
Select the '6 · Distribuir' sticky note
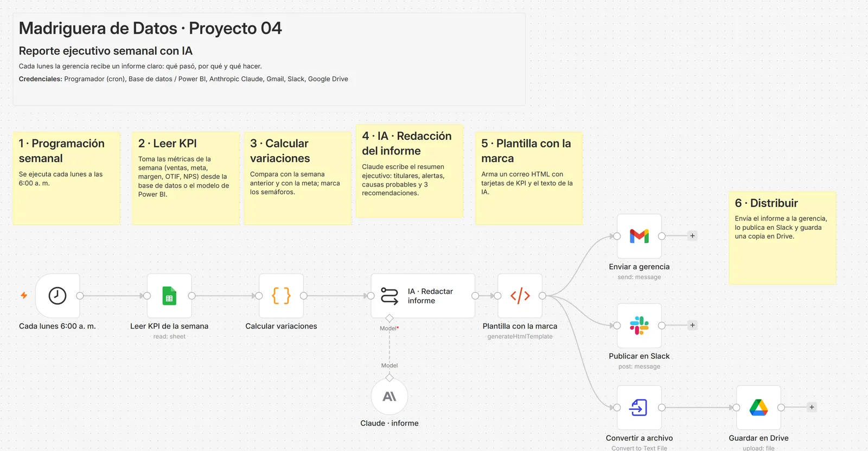[x=782, y=237]
